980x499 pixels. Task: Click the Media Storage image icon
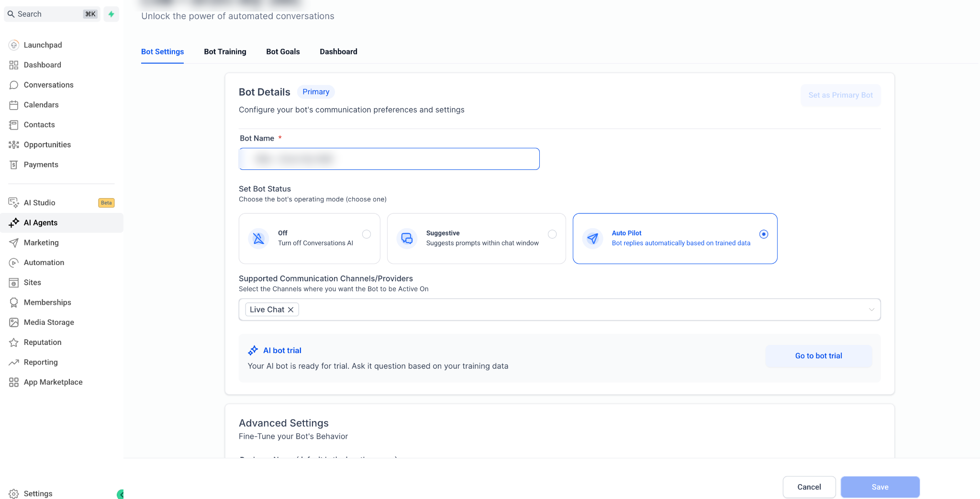14,322
